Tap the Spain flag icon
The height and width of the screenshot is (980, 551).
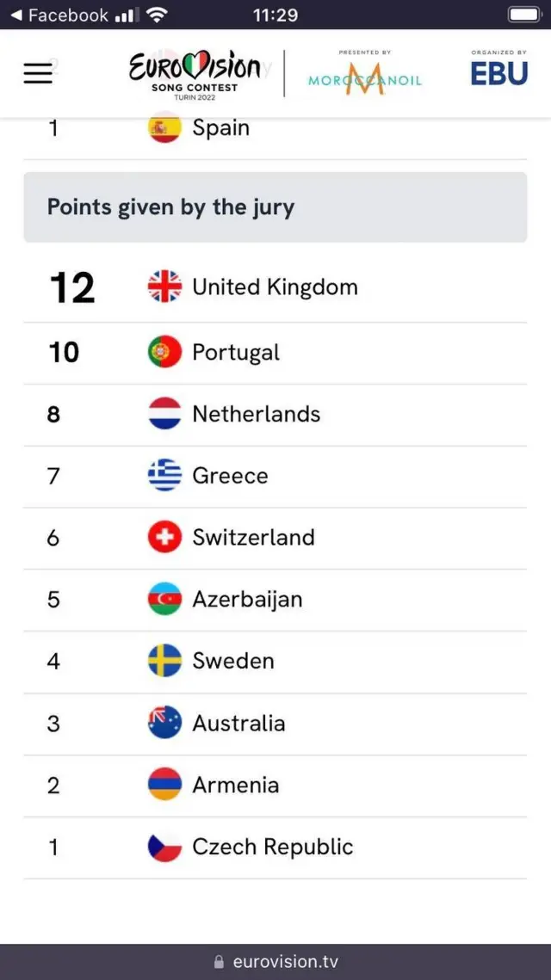pos(164,128)
